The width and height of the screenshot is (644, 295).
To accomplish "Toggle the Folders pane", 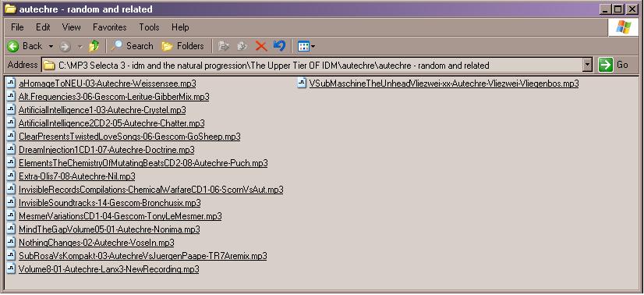I will 182,46.
